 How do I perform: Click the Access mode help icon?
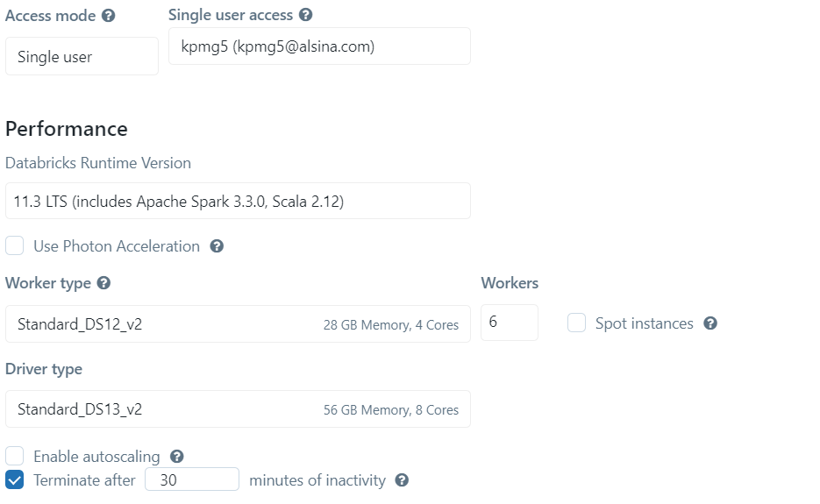click(x=109, y=17)
